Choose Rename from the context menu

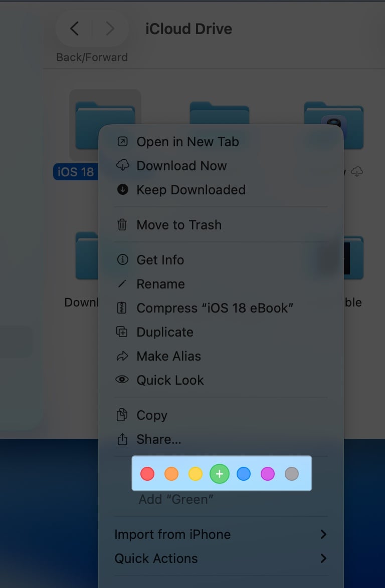221,284
